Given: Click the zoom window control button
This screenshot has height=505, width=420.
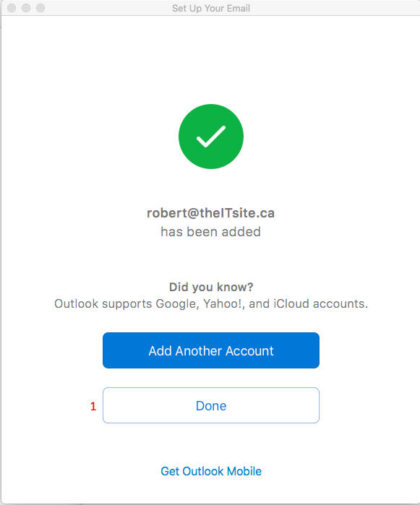Looking at the screenshot, I should 40,8.
